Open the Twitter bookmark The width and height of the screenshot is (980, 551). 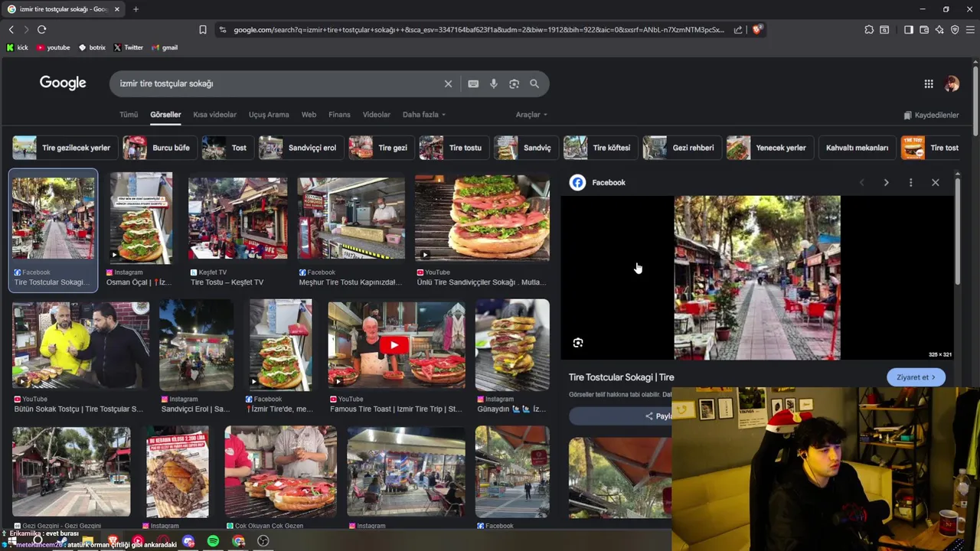(x=128, y=47)
